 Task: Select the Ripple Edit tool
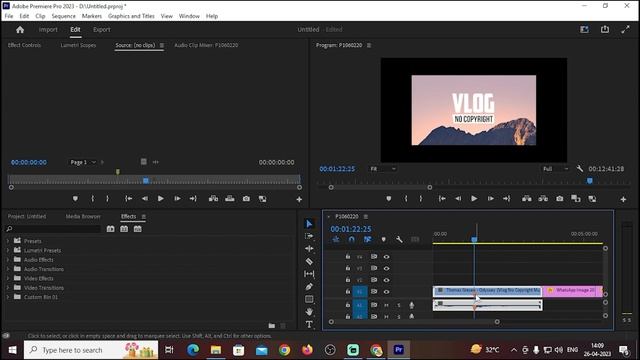pyautogui.click(x=309, y=249)
